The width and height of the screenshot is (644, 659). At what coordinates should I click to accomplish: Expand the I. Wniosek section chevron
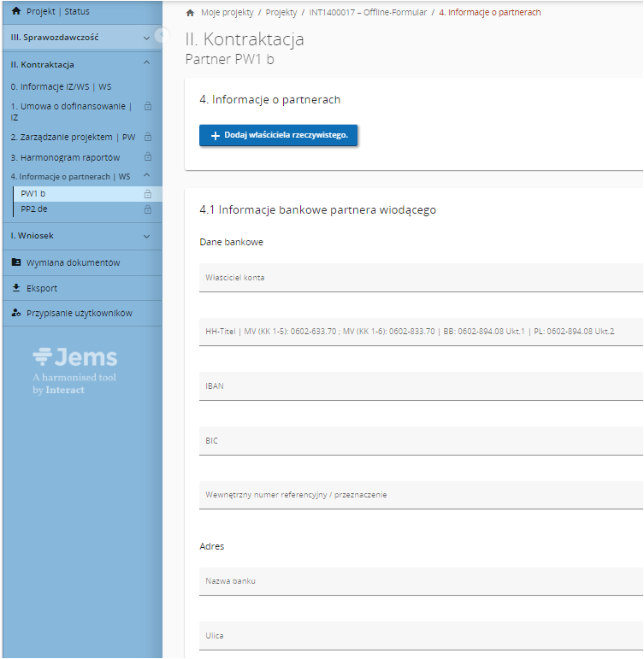146,236
